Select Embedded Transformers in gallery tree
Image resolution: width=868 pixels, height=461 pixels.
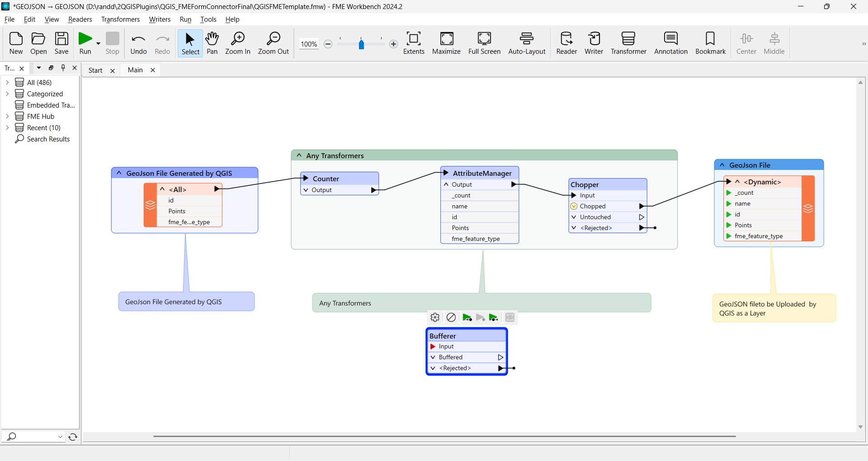pyautogui.click(x=45, y=105)
